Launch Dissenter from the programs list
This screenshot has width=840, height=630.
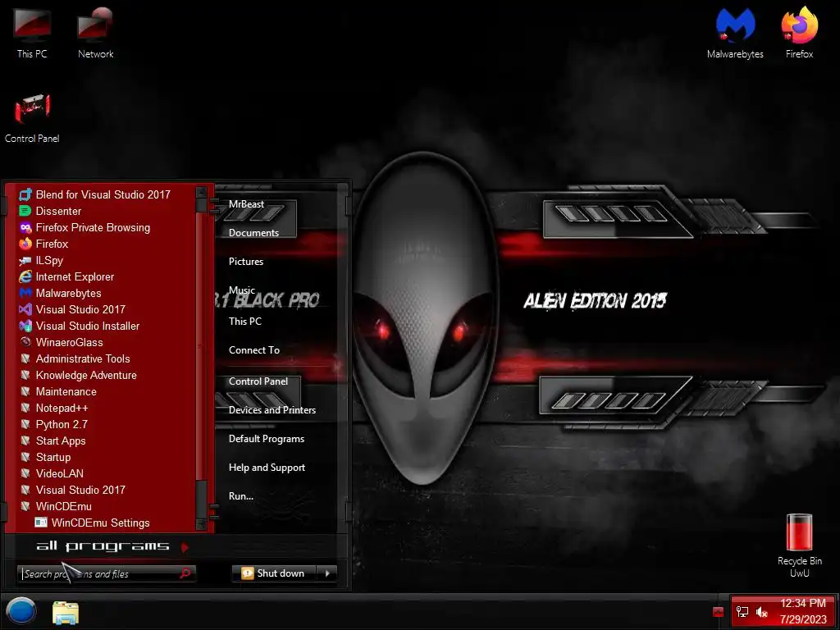(50, 211)
